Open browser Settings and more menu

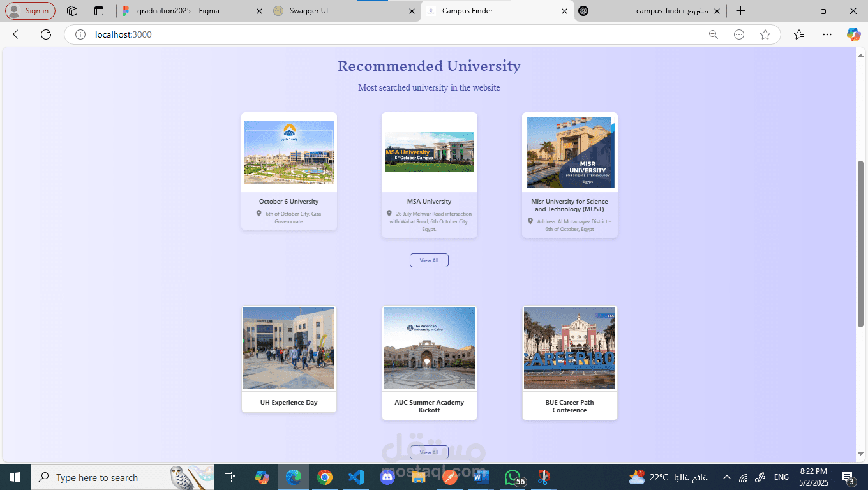click(x=827, y=34)
